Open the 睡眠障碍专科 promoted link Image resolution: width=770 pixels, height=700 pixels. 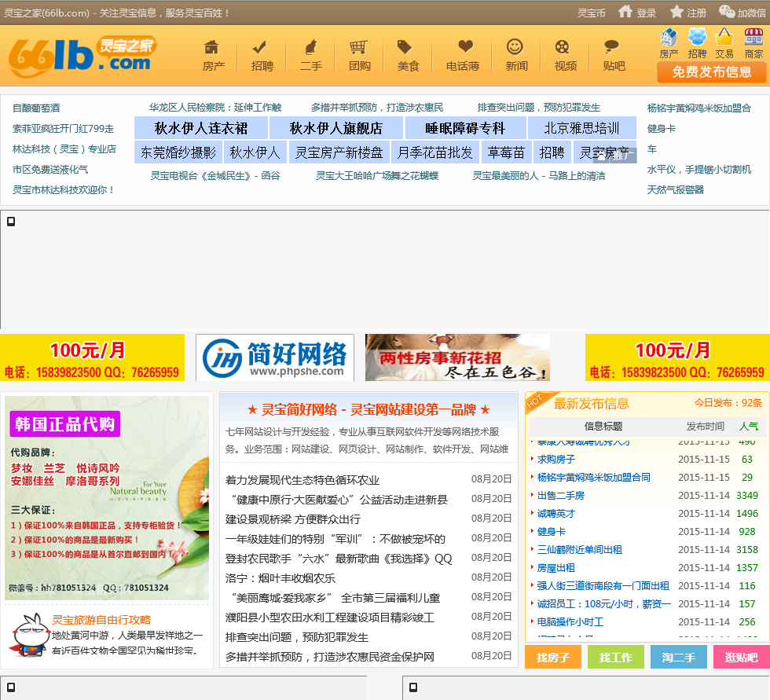coord(465,128)
